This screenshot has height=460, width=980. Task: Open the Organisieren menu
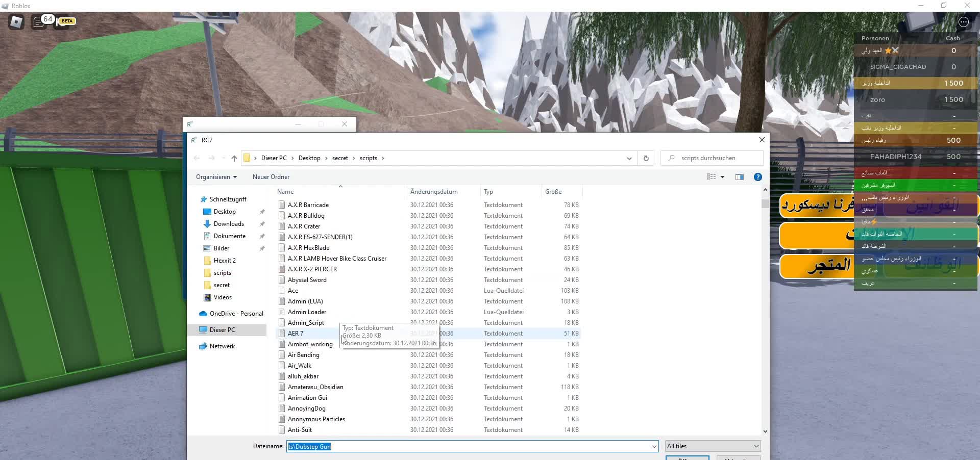click(x=216, y=177)
